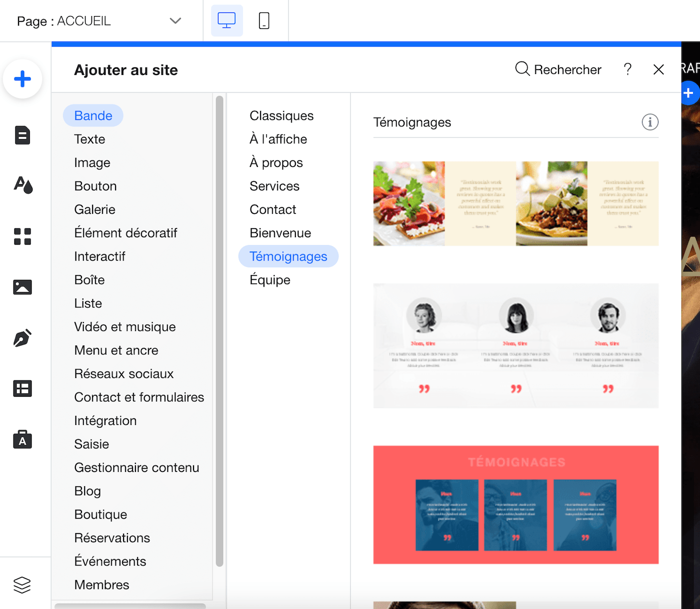Screen dimensions: 700x609
Task: Click the Rechercher search button
Action: coord(558,69)
